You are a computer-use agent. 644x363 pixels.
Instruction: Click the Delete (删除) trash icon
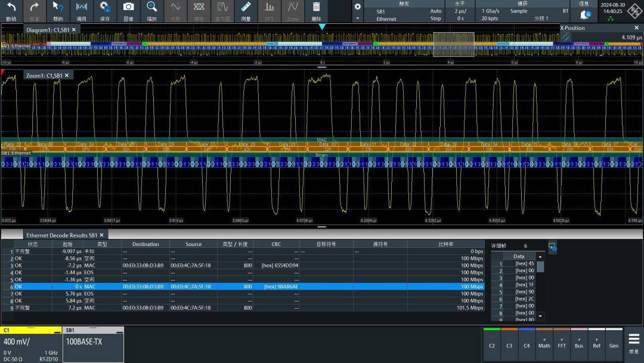point(317,10)
